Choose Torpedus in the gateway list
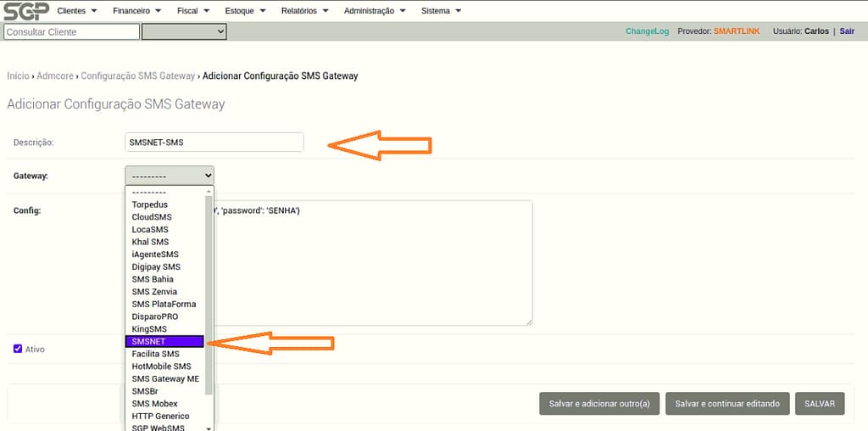The height and width of the screenshot is (431, 868). [x=150, y=204]
